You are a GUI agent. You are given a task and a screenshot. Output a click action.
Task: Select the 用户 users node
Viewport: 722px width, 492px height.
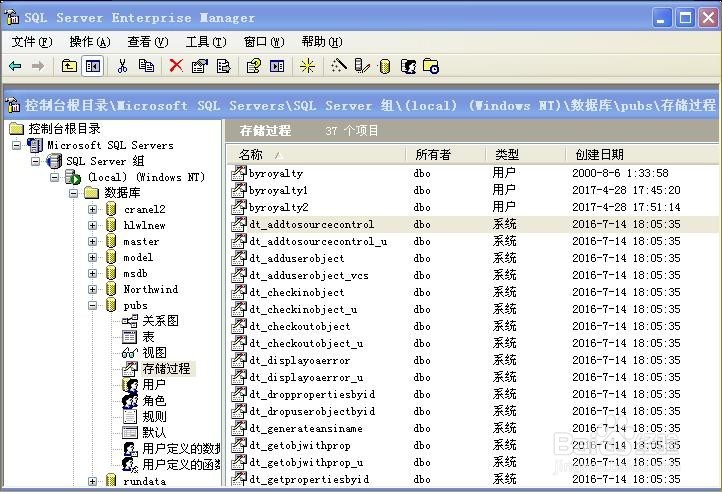click(x=154, y=385)
